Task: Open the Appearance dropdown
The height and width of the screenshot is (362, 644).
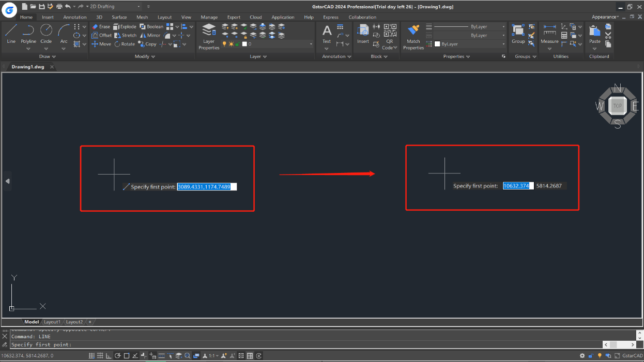Action: (605, 17)
